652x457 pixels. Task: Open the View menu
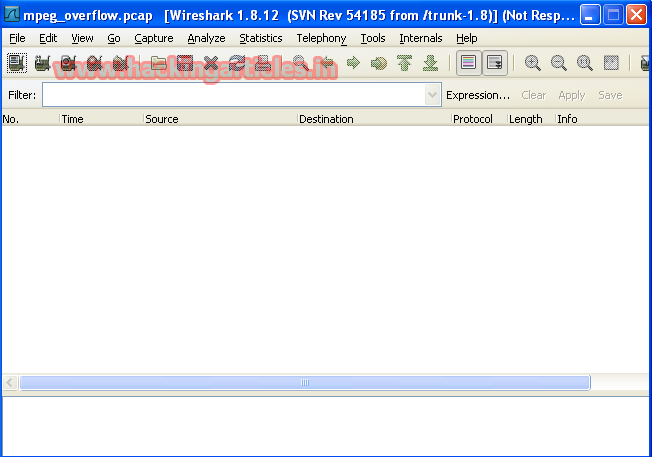click(x=82, y=38)
